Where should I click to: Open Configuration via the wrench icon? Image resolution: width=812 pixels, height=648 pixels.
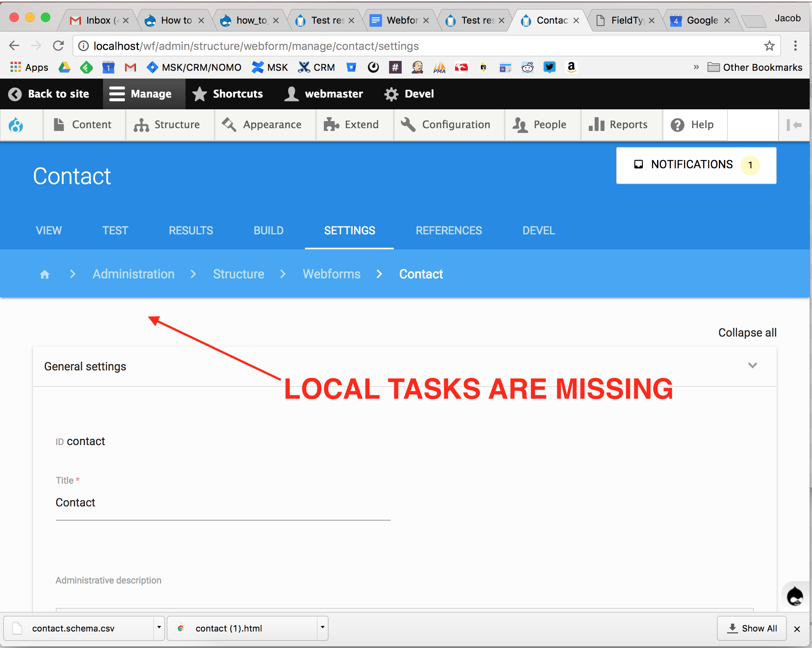coord(408,125)
